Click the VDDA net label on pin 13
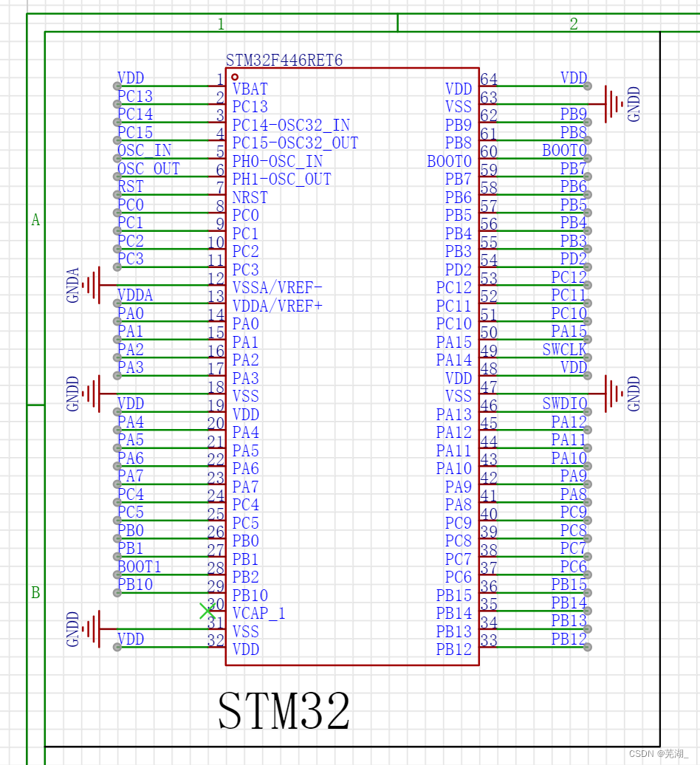This screenshot has height=765, width=700. [x=135, y=295]
